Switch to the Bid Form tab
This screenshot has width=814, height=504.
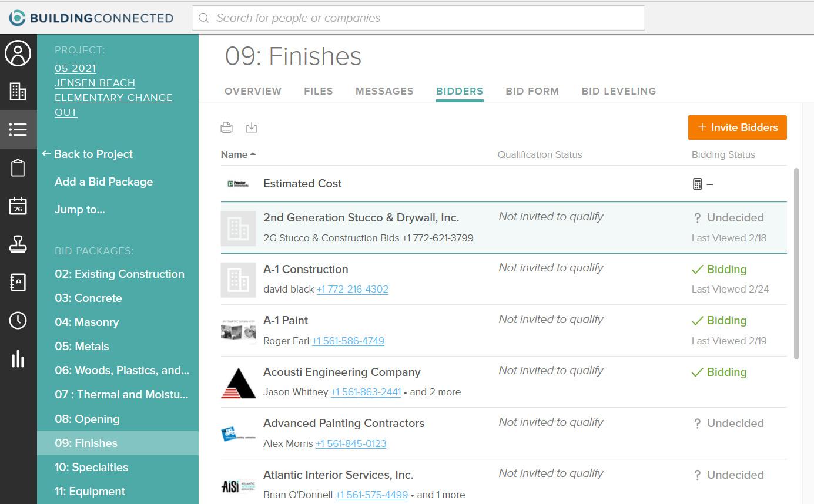[532, 91]
